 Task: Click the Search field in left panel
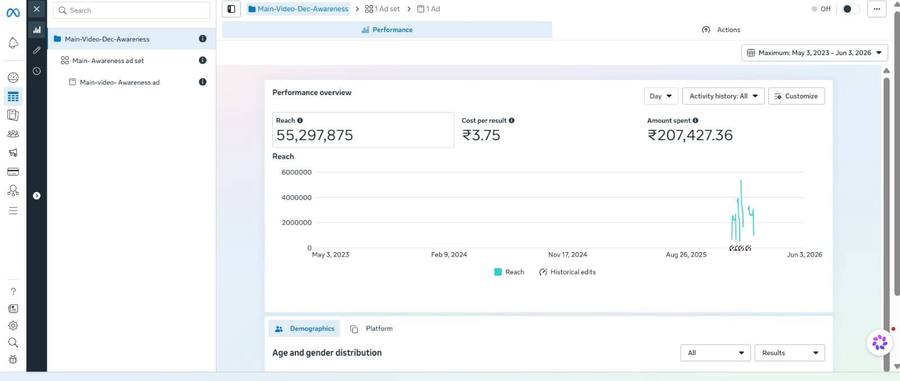(131, 10)
